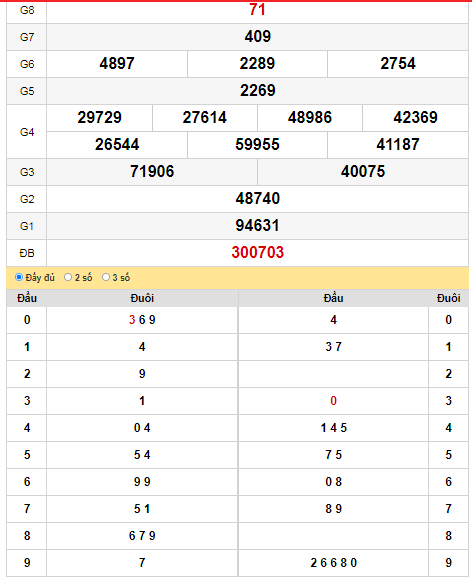Image resolution: width=472 pixels, height=579 pixels.
Task: Click the G7 result 409
Action: (257, 37)
